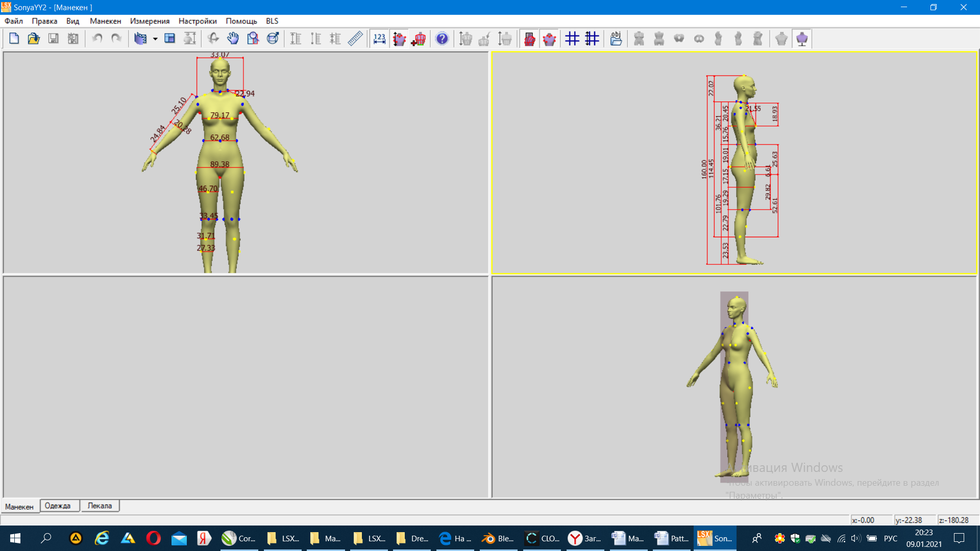Image resolution: width=980 pixels, height=551 pixels.
Task: Toggle the 123 dimension values display
Action: coord(379,39)
